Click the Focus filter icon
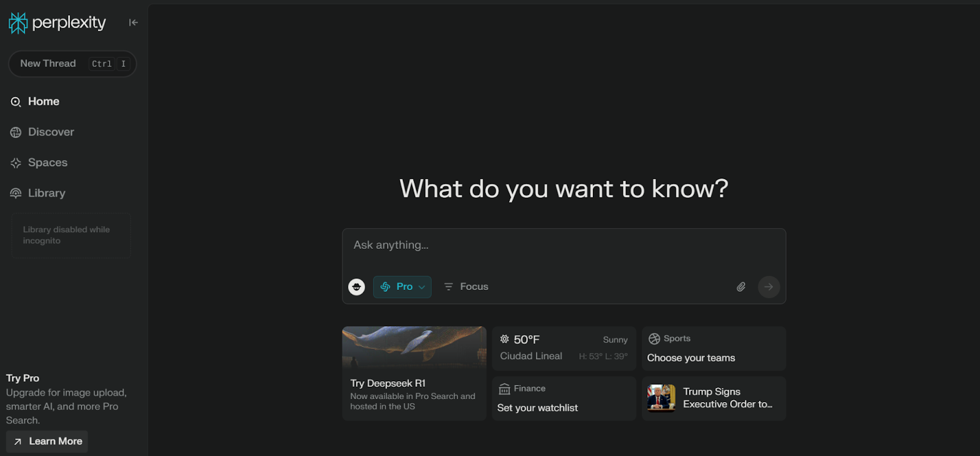 click(x=448, y=287)
